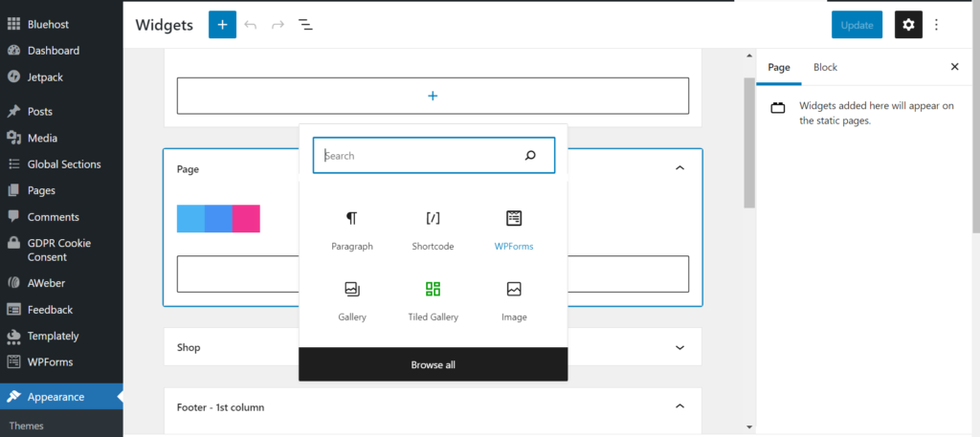Click Browse all blocks button
The height and width of the screenshot is (437, 980).
(x=434, y=364)
